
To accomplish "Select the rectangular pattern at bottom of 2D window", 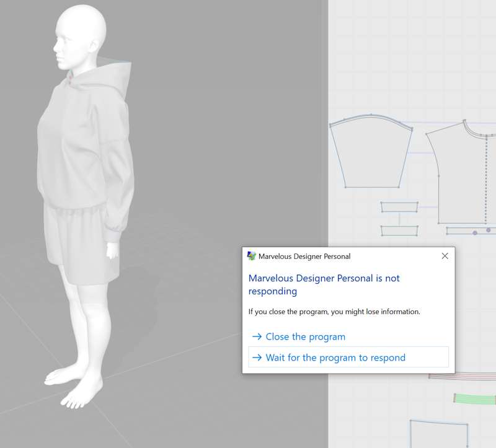I will click(x=439, y=435).
